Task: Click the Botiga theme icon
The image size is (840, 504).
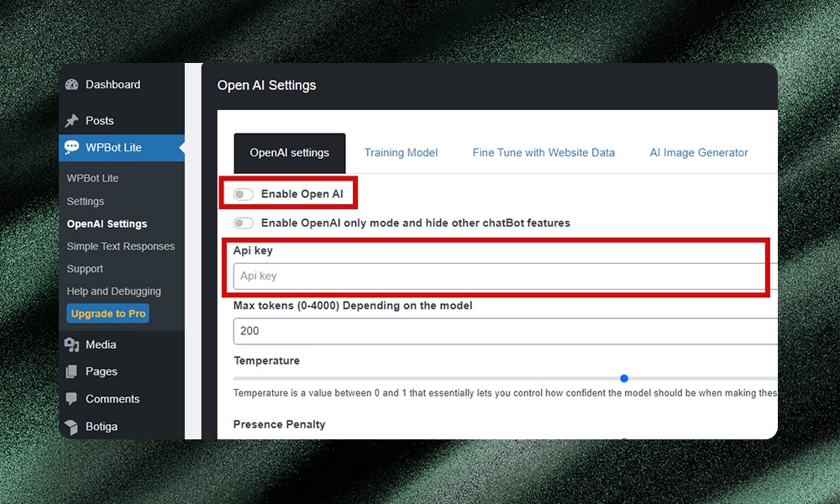Action: tap(71, 427)
